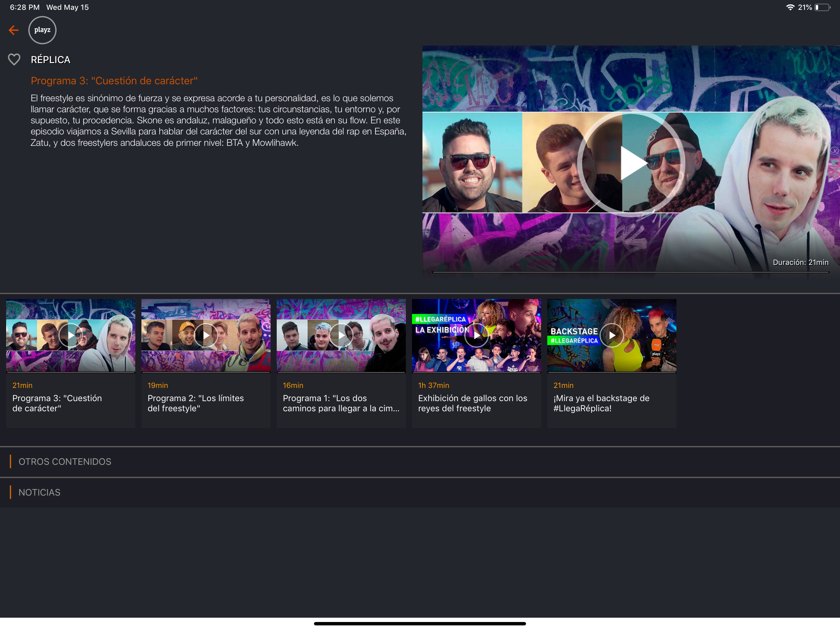Screen dimensions: 840x630
Task: Select the orange Programa 3 episode title
Action: click(114, 81)
